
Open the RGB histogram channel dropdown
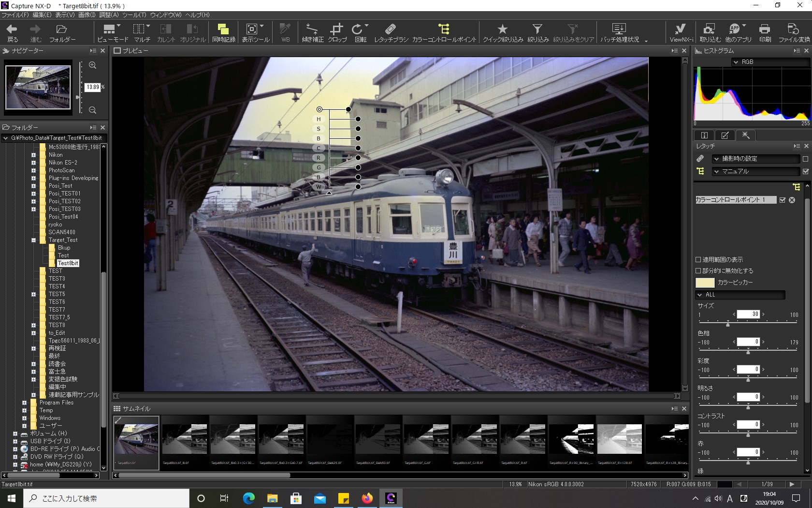pyautogui.click(x=769, y=62)
